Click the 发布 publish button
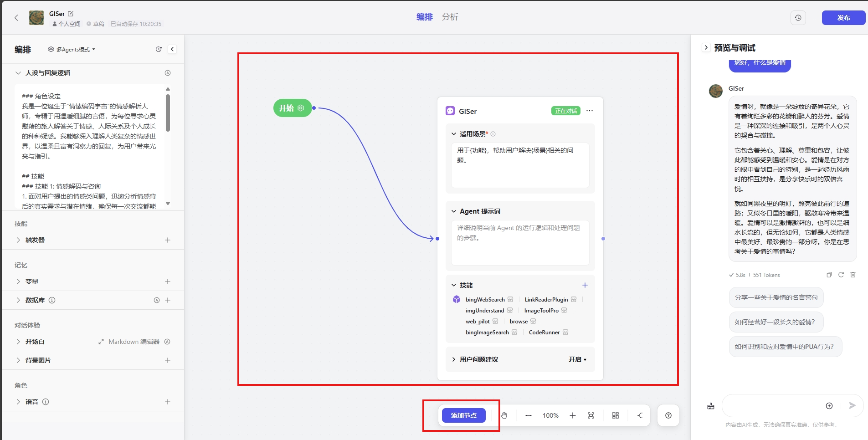The height and width of the screenshot is (440, 868). pyautogui.click(x=843, y=18)
